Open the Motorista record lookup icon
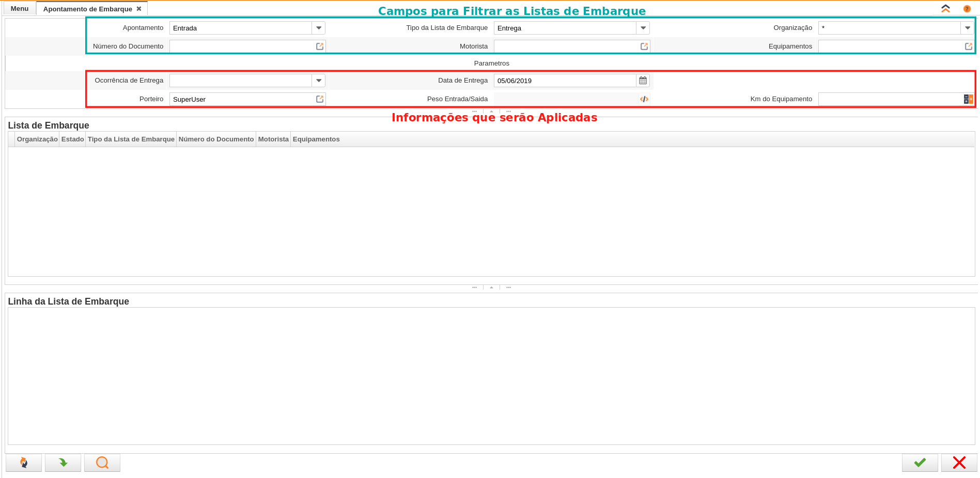The height and width of the screenshot is (478, 980). (643, 46)
